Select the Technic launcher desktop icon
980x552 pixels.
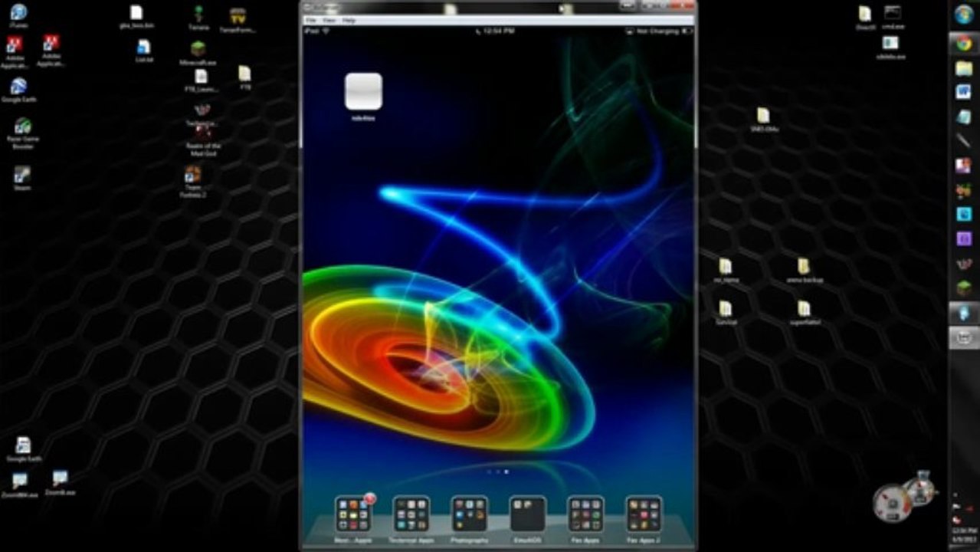(202, 116)
